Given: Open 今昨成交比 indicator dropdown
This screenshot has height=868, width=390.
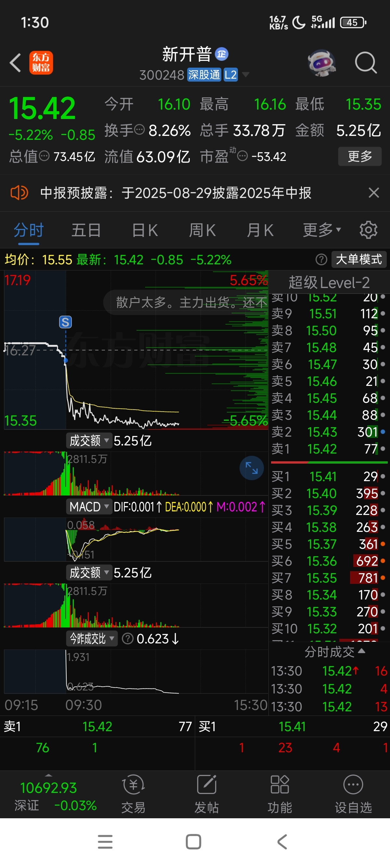Looking at the screenshot, I should point(92,638).
